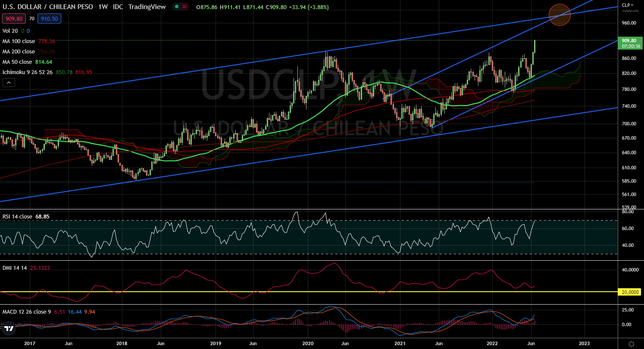Click the blue buy price 910.50 button
Screen dimensions: 644x349
[50, 19]
